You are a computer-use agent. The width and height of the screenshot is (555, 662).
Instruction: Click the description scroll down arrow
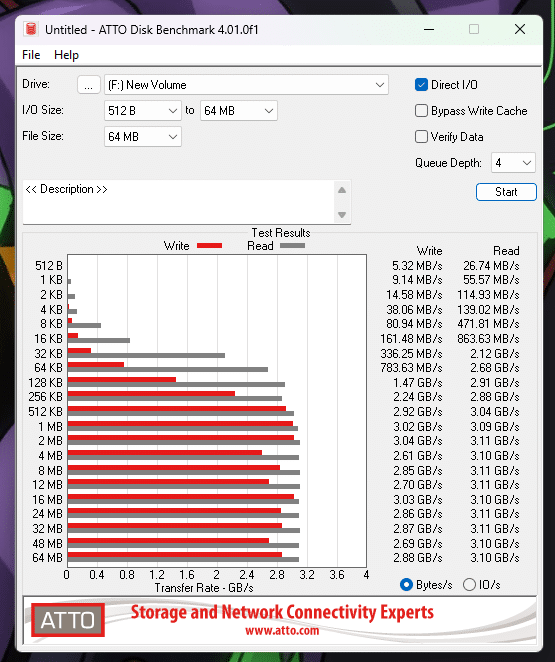[342, 214]
